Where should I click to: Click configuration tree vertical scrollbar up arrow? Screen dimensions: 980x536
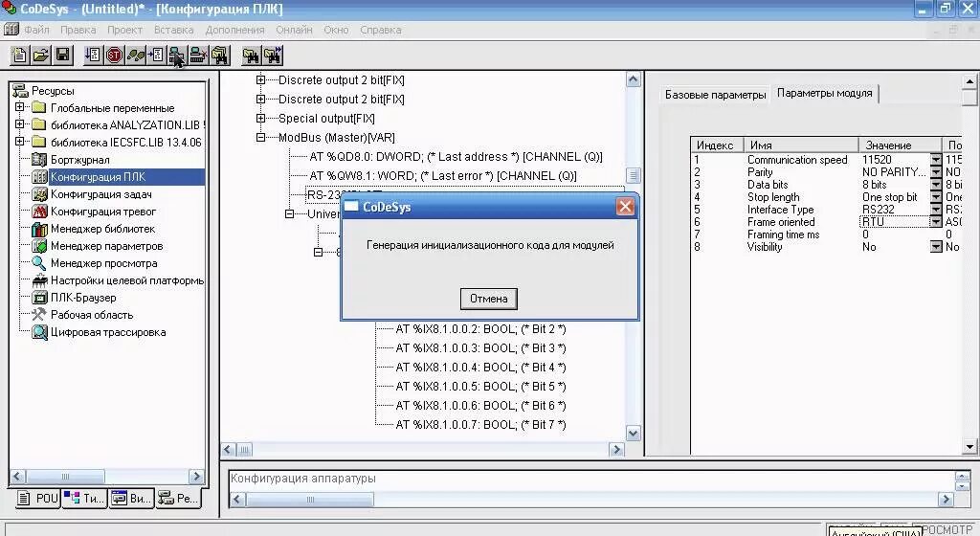coord(634,79)
